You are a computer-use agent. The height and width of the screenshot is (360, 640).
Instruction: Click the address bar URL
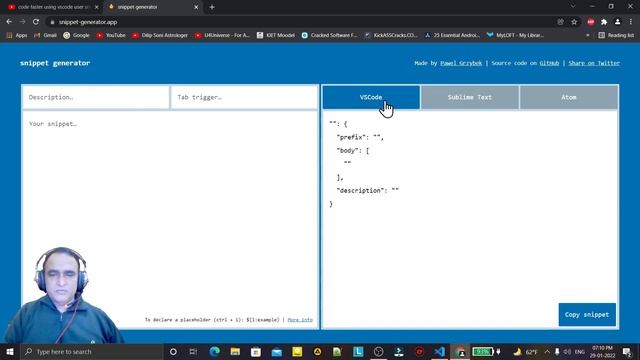(x=88, y=22)
